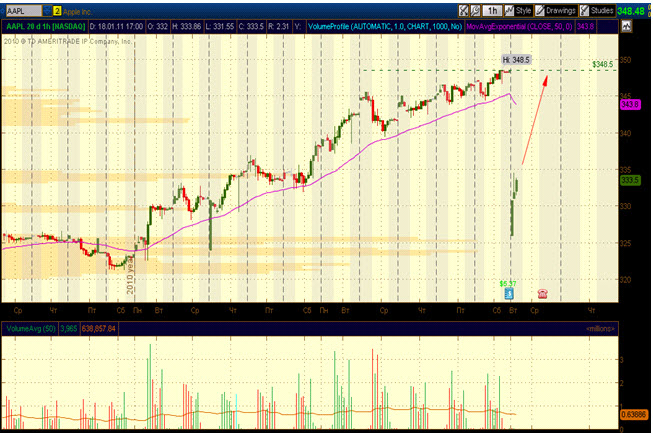Viewport: 653px width, 433px height.
Task: Click the green 333.5 price tag
Action: pyautogui.click(x=630, y=180)
